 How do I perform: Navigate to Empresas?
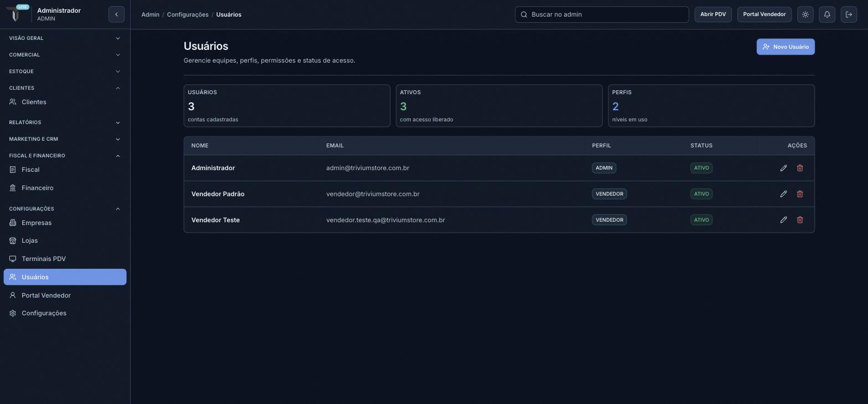click(65, 223)
